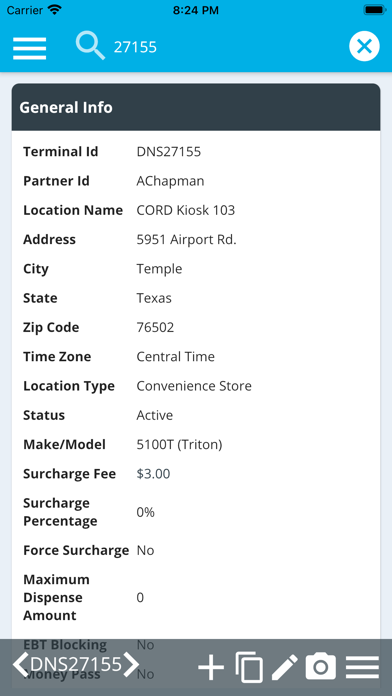Tap the copy/duplicate icon in bottom toolbar
392x696 pixels.
249,667
